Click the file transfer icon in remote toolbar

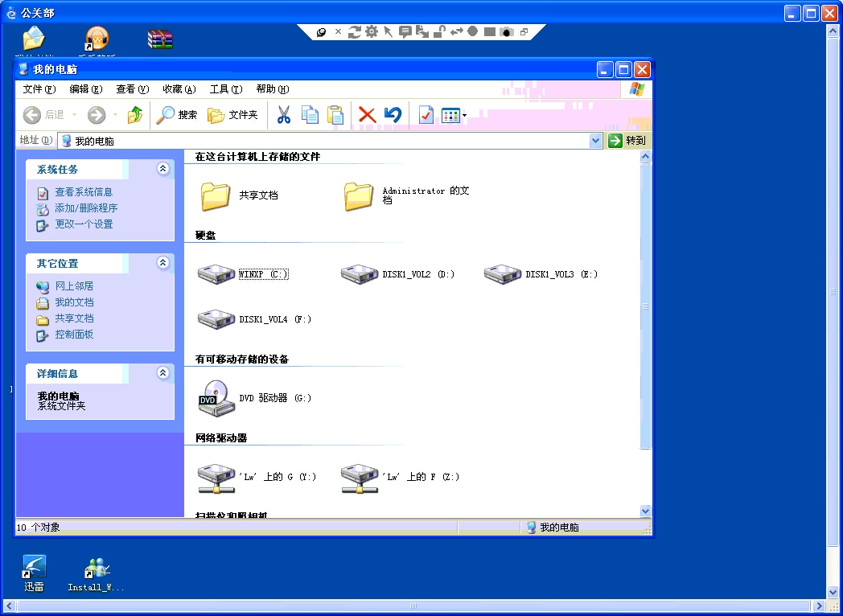coord(422,31)
